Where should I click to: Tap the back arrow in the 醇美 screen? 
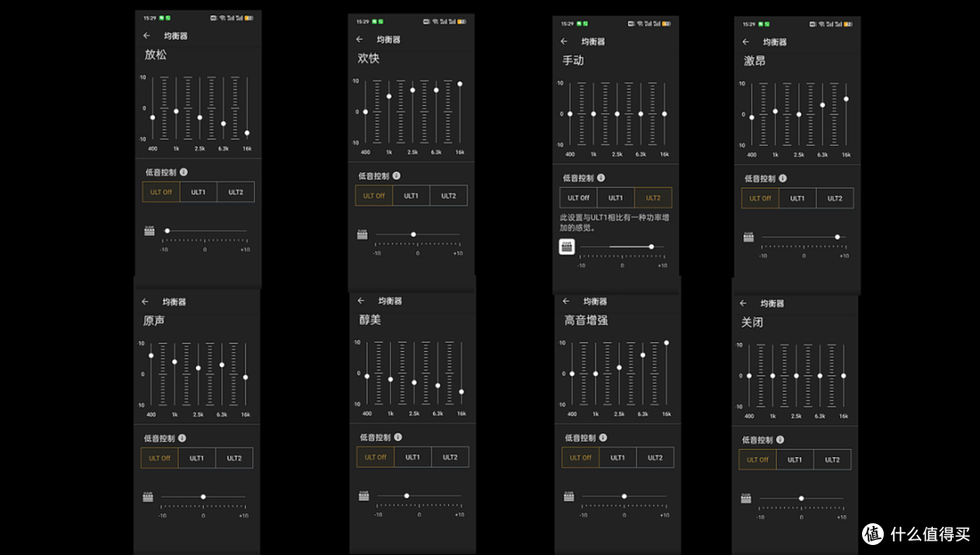[x=360, y=301]
